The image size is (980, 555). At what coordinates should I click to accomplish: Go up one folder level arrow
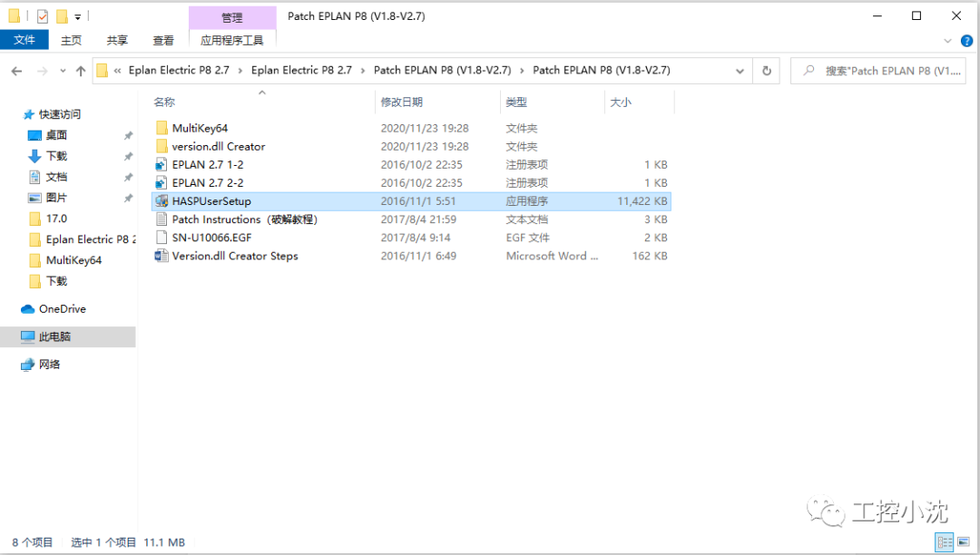(81, 71)
